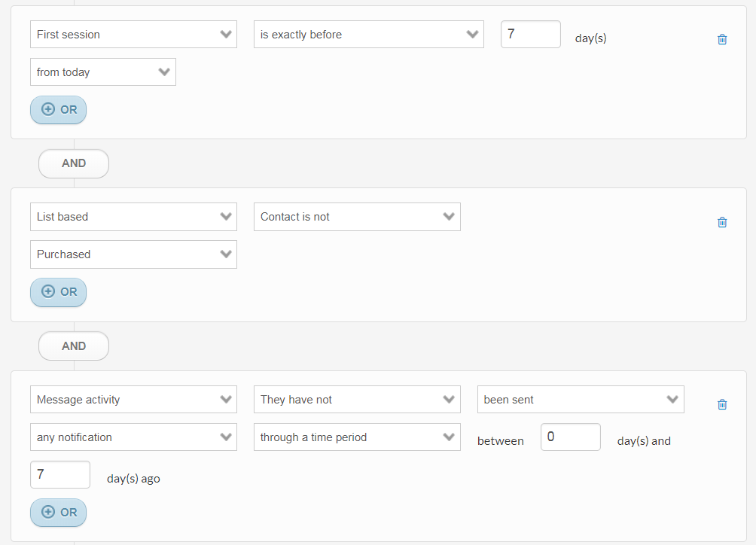This screenshot has width=756, height=545.
Task: Toggle the AND operator above Message activity block
Action: [x=74, y=346]
